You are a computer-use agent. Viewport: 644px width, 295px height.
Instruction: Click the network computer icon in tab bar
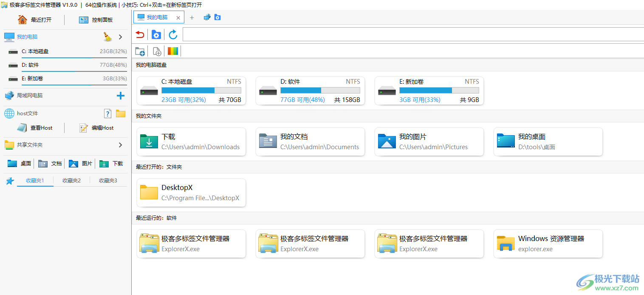point(207,17)
